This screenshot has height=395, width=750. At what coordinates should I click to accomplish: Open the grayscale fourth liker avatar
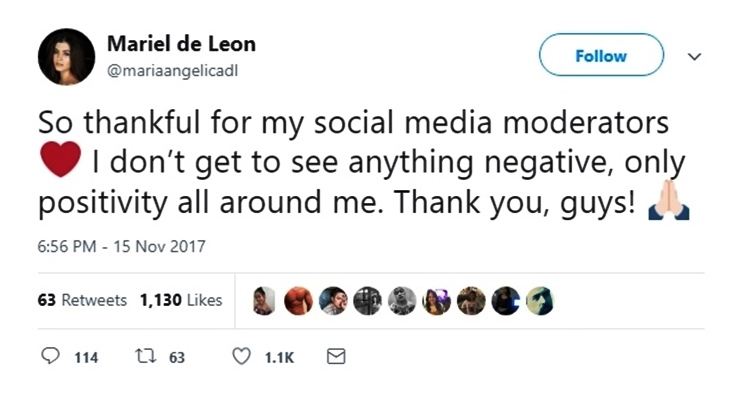(367, 301)
